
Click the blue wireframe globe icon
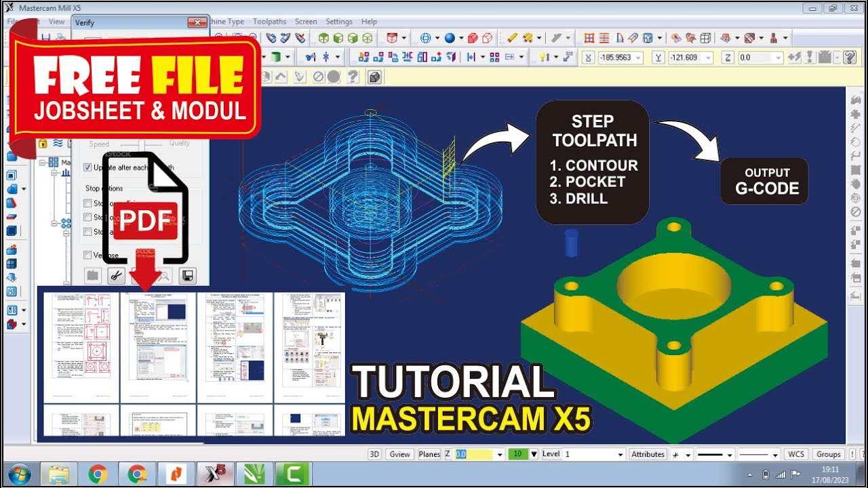click(x=426, y=39)
